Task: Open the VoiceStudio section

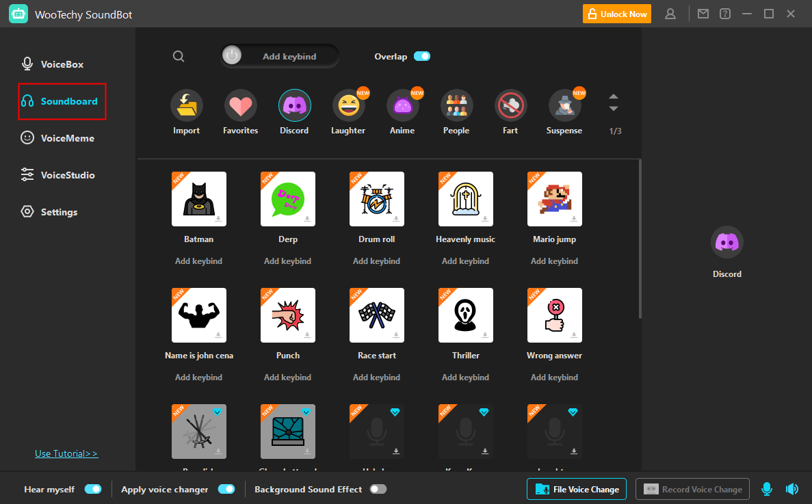Action: [67, 175]
